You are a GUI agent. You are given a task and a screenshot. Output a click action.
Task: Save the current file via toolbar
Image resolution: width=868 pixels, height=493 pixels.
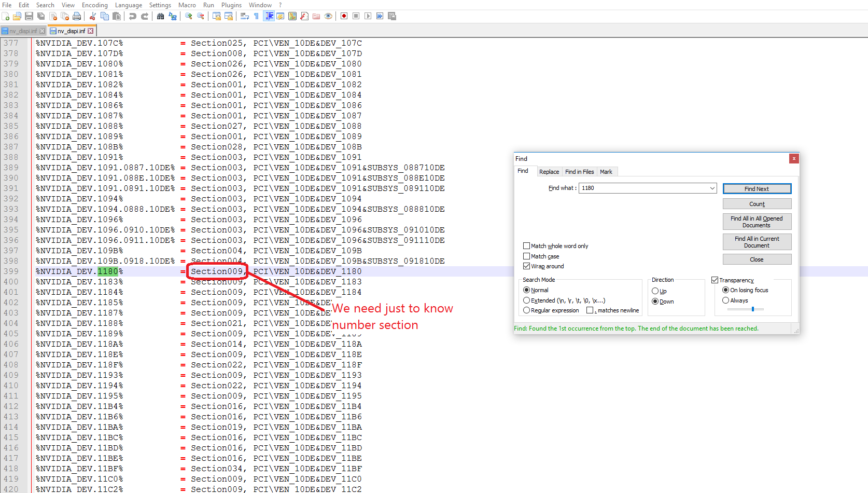[x=29, y=16]
